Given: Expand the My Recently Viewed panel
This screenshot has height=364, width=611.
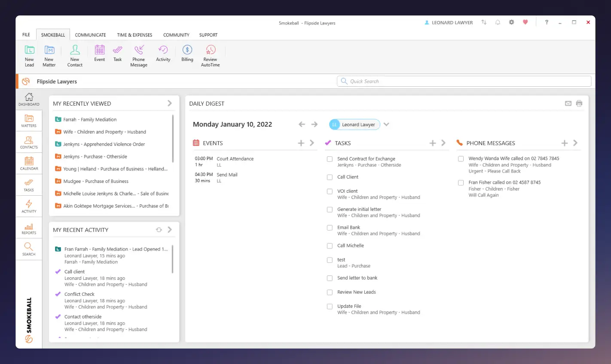Looking at the screenshot, I should pos(169,103).
